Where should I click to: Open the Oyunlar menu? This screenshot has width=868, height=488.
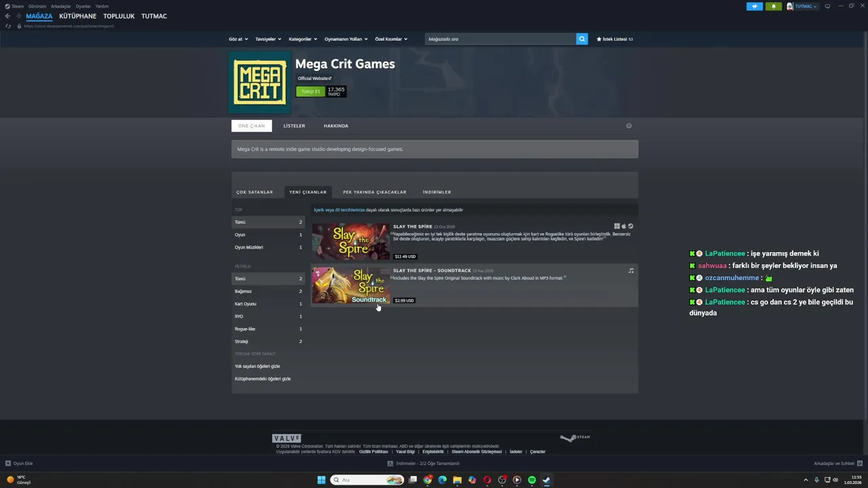point(83,6)
